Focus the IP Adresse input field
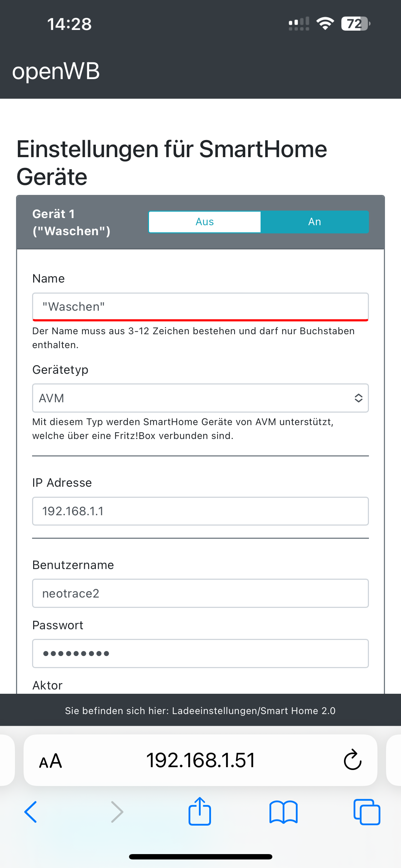 [200, 511]
